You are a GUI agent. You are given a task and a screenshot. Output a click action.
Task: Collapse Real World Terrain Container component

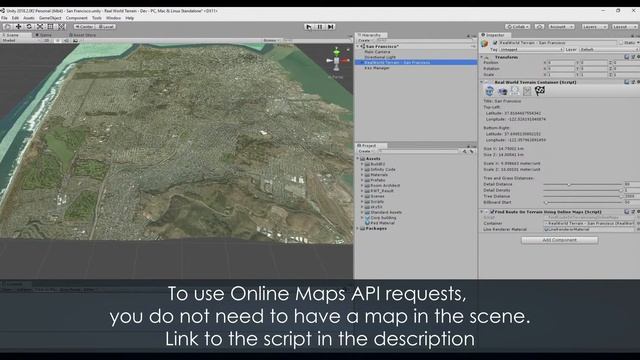tap(482, 82)
